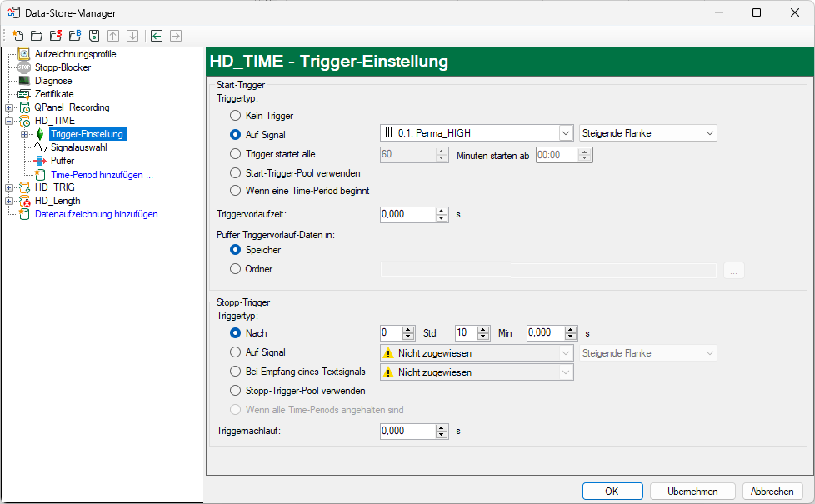Screen dimensions: 815x504
Task: Click the Time-Period hinzufügen starred icon
Action: [40, 175]
